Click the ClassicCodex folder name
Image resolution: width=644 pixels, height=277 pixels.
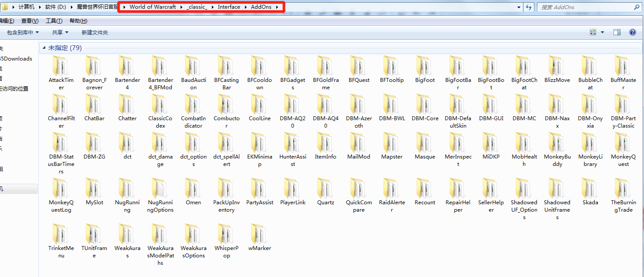pos(160,122)
